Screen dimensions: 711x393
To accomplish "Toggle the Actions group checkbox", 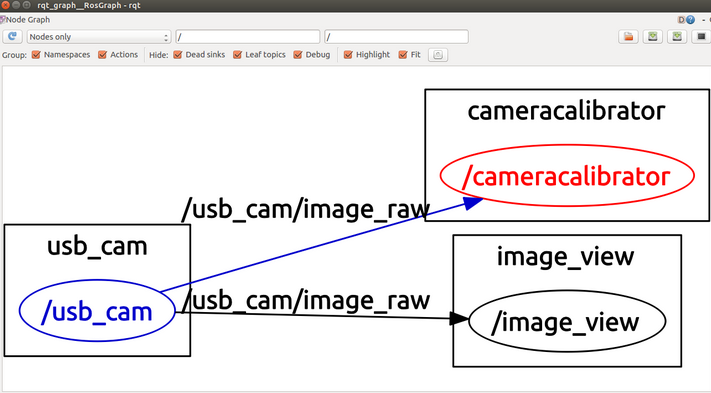I will [x=102, y=55].
